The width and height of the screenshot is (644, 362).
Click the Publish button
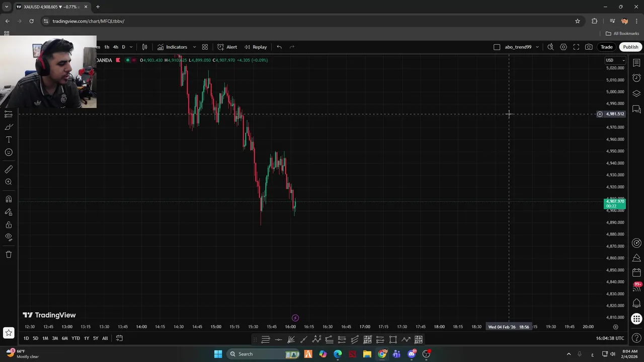[x=630, y=47]
